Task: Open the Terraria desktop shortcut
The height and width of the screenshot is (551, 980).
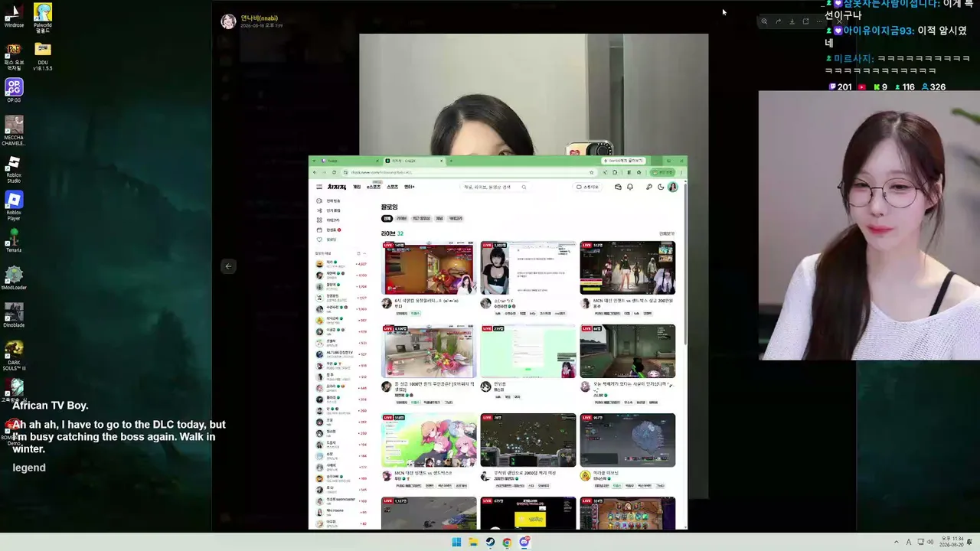Action: point(14,240)
